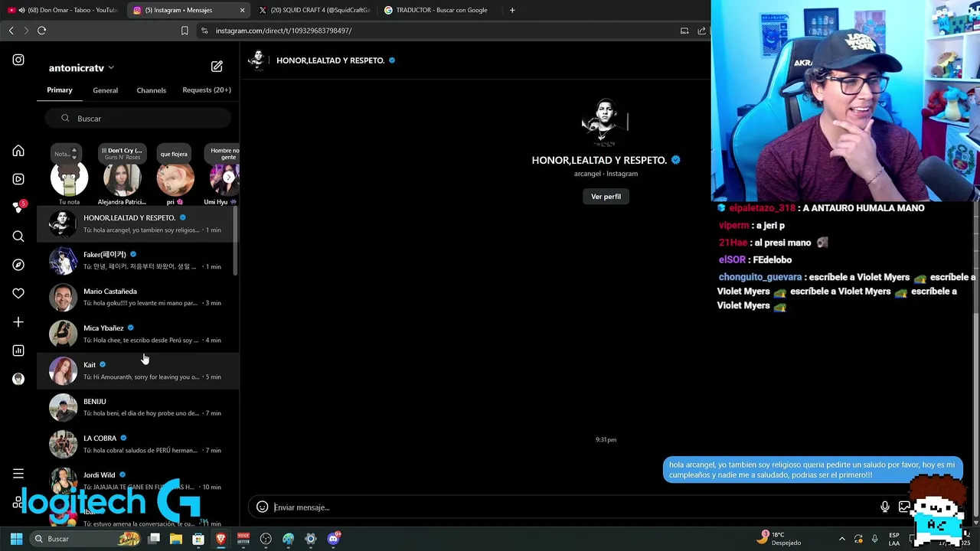
Task: Open Reels from the sidebar
Action: pyautogui.click(x=18, y=179)
